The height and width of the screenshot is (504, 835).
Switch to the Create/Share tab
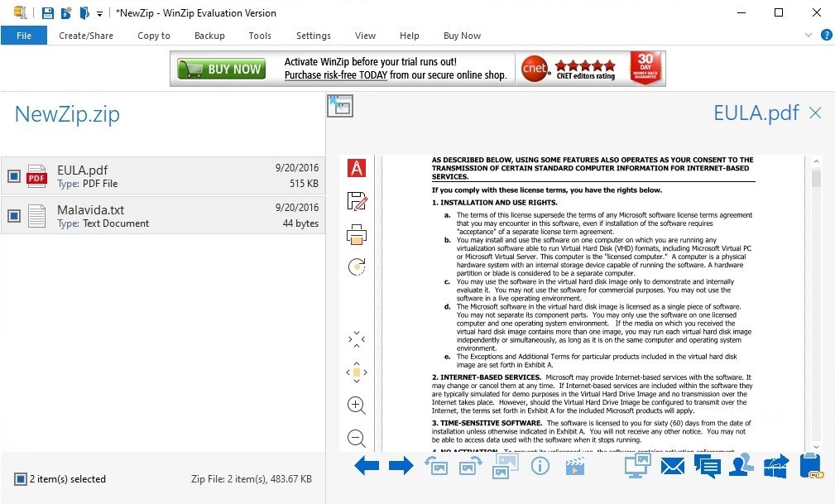click(x=86, y=36)
